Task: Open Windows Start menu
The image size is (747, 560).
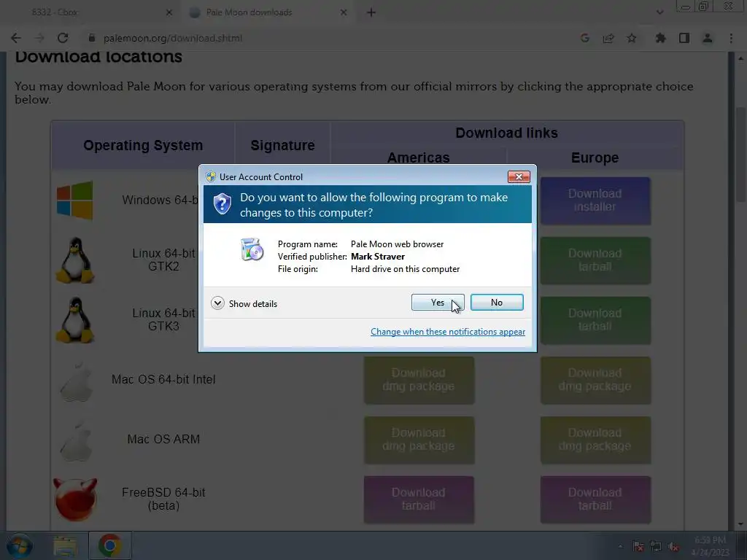Action: (x=18, y=545)
